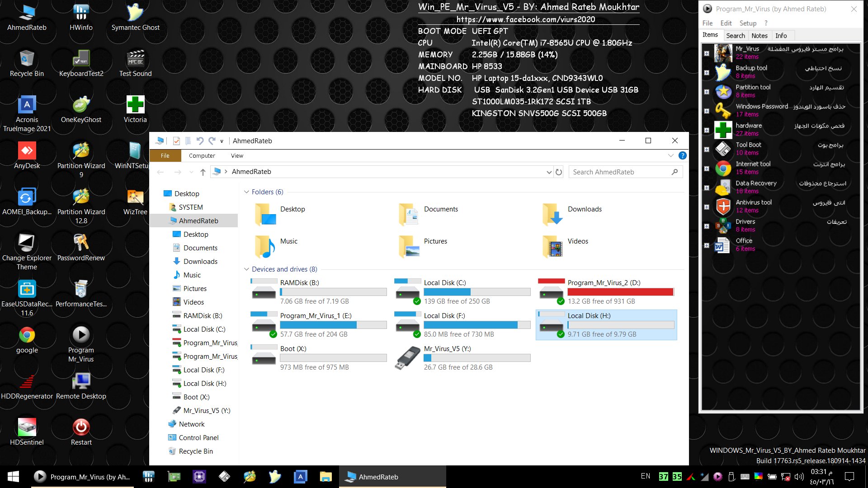Expand Partition tool category in launcher
The image size is (868, 488).
pos(707,92)
